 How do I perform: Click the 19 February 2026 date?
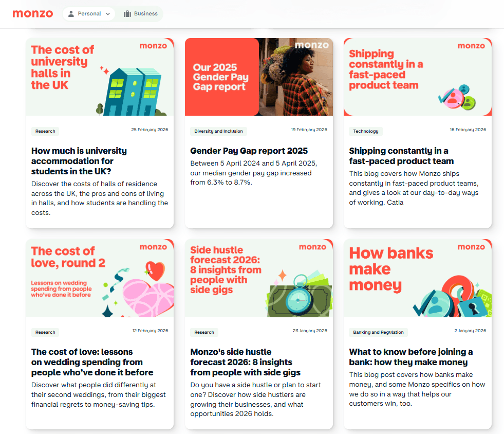(309, 130)
